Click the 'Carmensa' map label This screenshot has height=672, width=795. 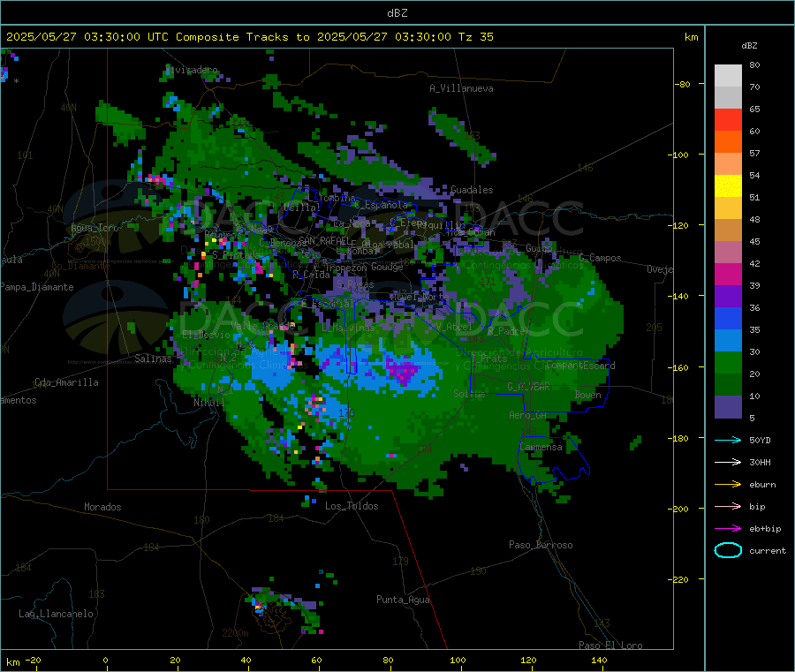(x=541, y=447)
